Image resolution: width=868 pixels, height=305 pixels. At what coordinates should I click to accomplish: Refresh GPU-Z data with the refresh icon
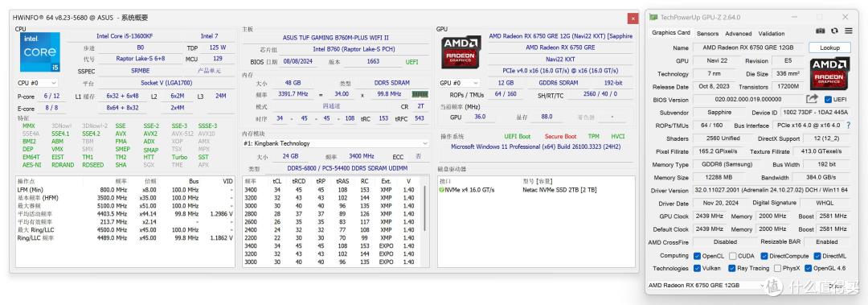834,31
